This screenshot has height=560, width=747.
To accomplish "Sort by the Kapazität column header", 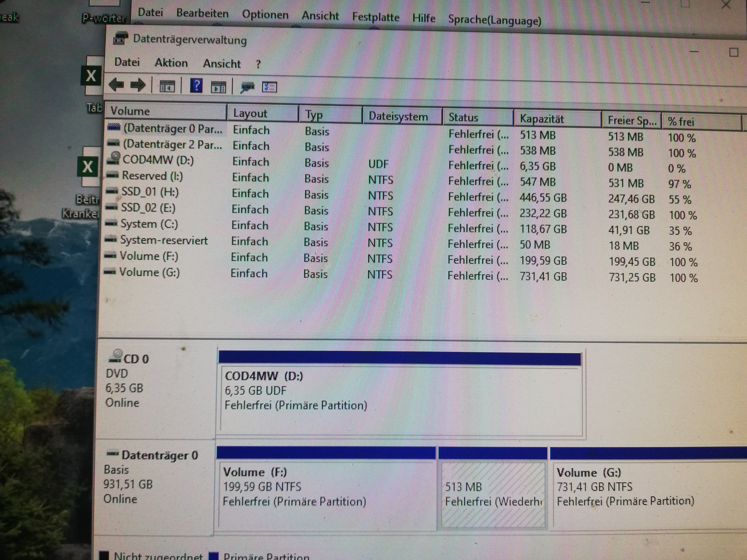I will [x=542, y=119].
